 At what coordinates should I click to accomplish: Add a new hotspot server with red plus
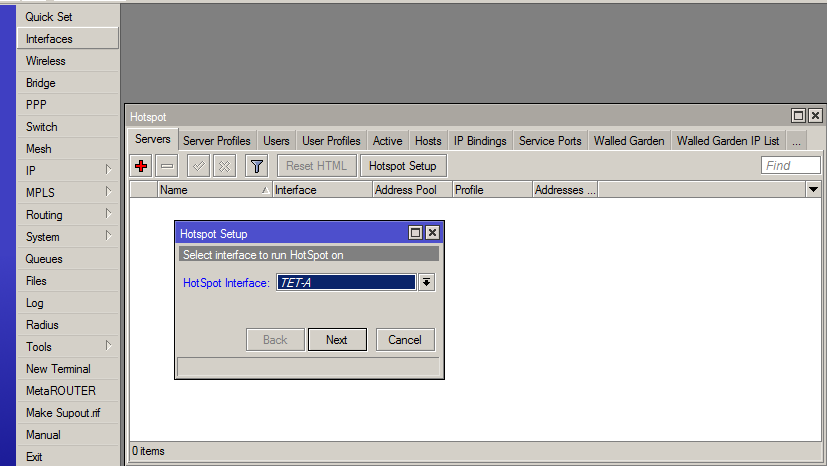[x=141, y=166]
